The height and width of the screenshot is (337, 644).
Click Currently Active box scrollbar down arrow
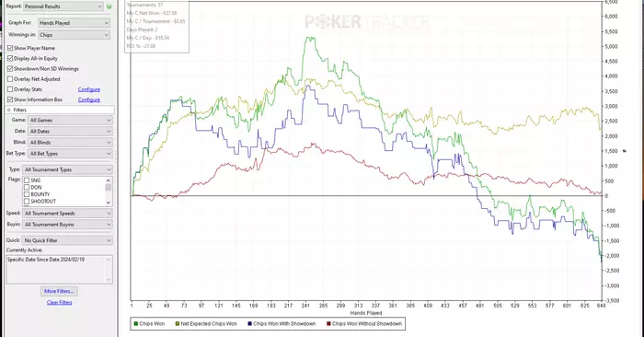point(109,280)
